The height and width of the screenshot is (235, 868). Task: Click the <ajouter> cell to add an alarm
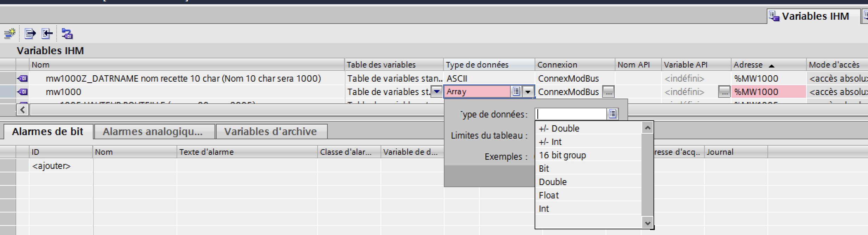tap(51, 166)
